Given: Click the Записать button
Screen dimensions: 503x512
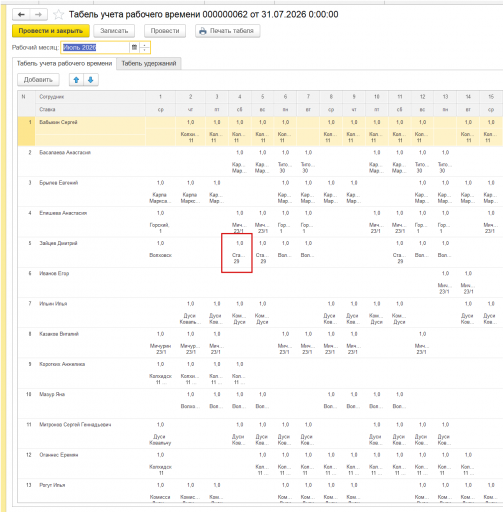Looking at the screenshot, I should [x=114, y=31].
